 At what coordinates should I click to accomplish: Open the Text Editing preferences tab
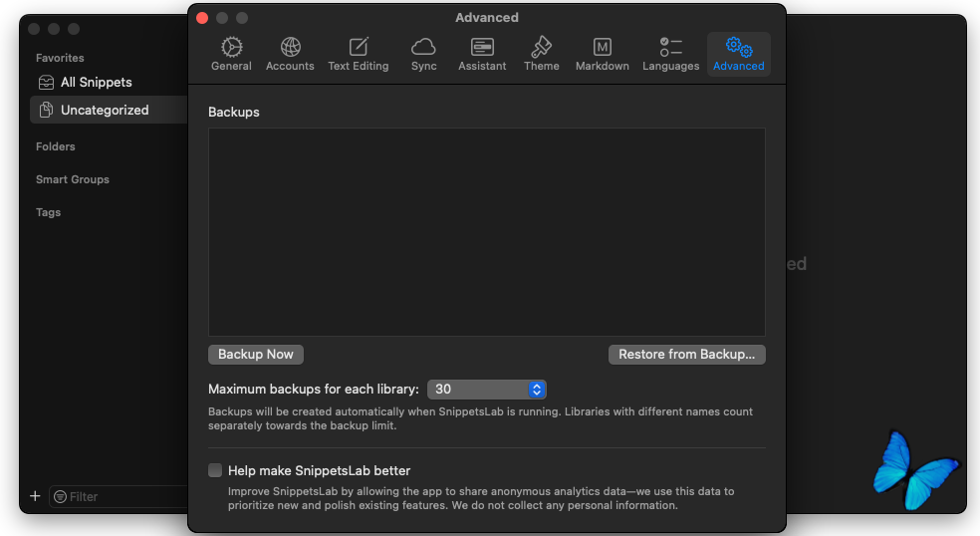359,54
